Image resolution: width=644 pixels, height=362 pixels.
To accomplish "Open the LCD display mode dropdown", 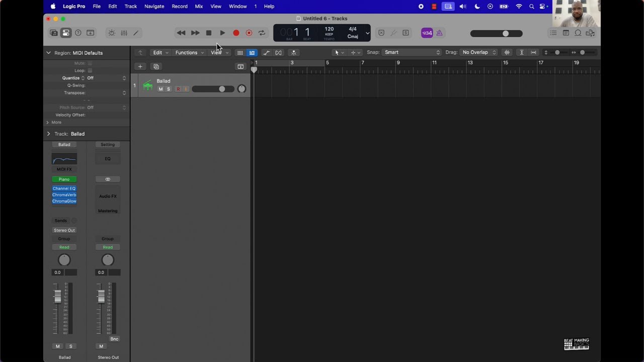I will (367, 33).
